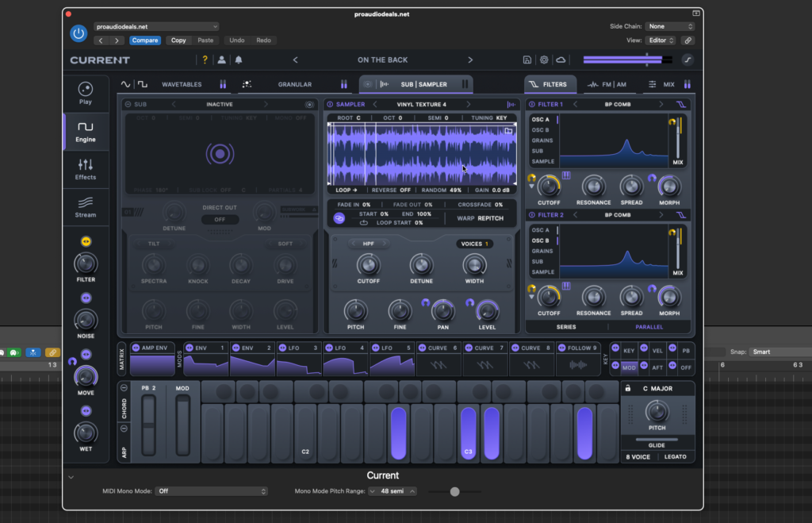Viewport: 812px width, 523px height.
Task: Open the settings gear icon
Action: pos(544,60)
